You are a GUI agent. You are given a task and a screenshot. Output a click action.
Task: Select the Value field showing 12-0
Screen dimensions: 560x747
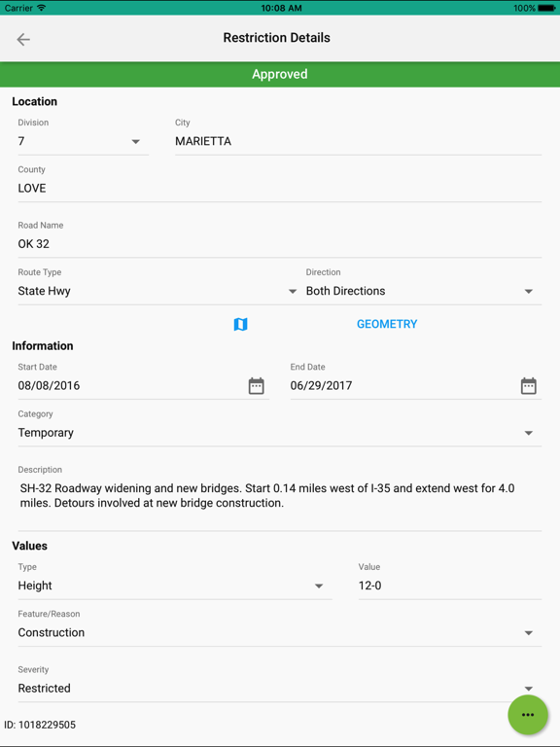pos(450,586)
